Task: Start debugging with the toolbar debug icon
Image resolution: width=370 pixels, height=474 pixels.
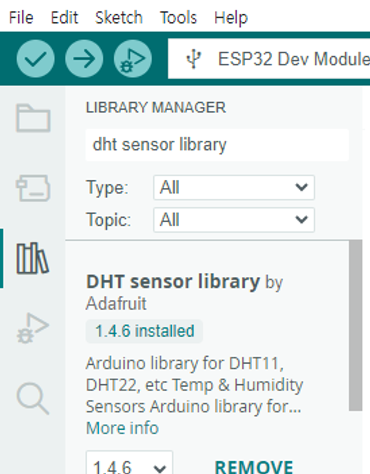Action: [x=133, y=59]
